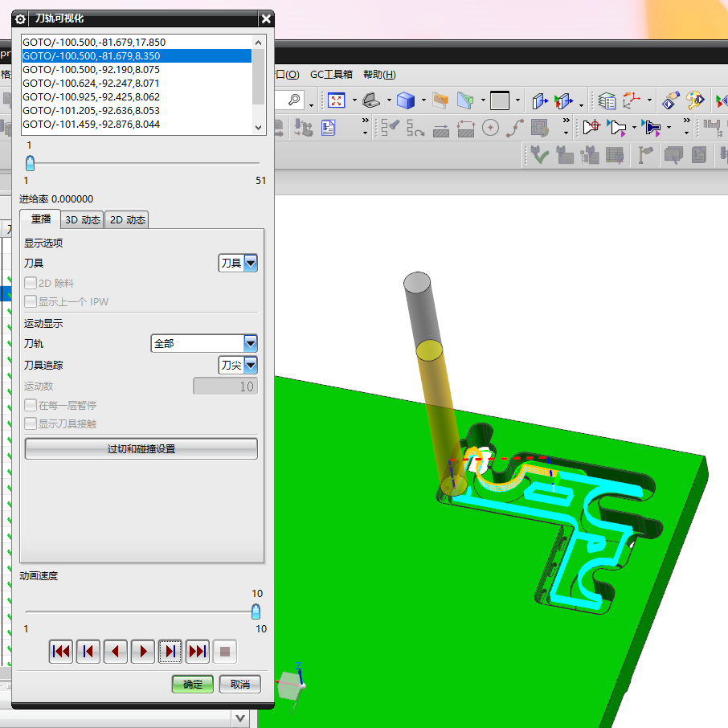
Task: Click the 运动数 input field
Action: (x=225, y=386)
